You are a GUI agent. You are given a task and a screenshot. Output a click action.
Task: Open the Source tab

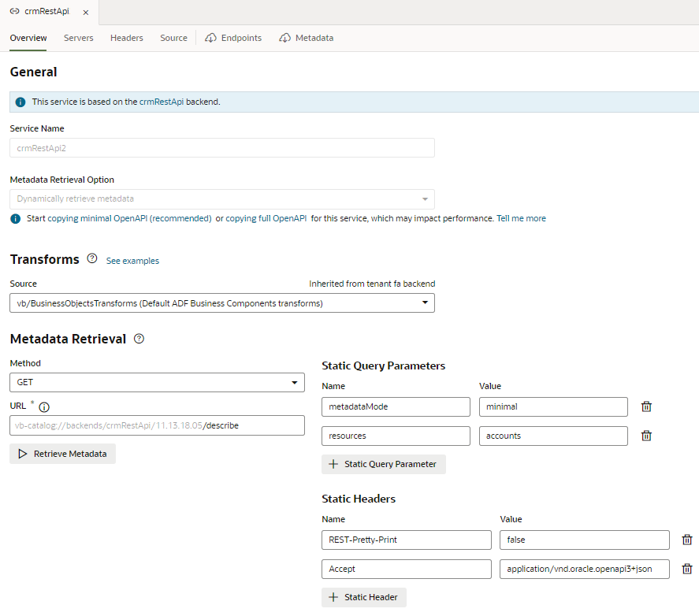pos(173,38)
